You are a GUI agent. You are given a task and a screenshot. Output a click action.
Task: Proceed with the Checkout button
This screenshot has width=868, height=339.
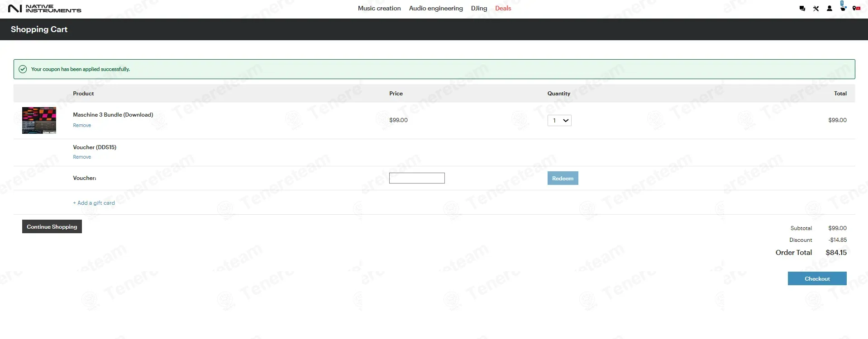[x=817, y=278]
